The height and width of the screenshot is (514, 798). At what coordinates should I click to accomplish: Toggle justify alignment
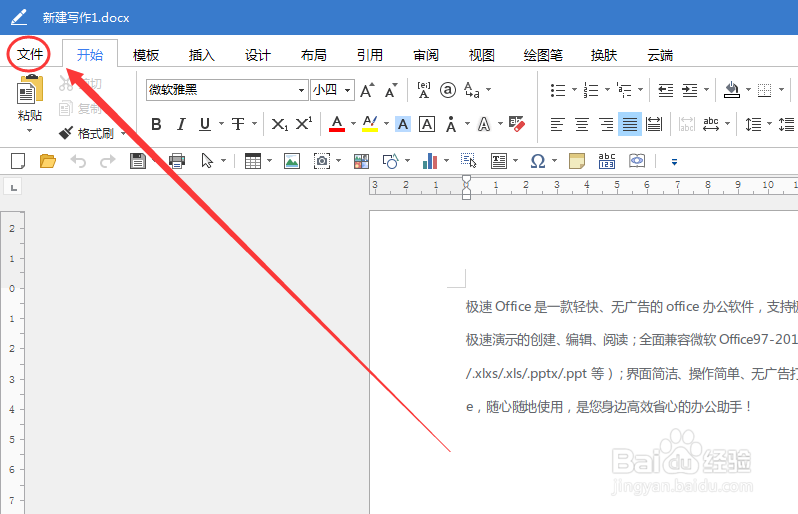pyautogui.click(x=630, y=124)
